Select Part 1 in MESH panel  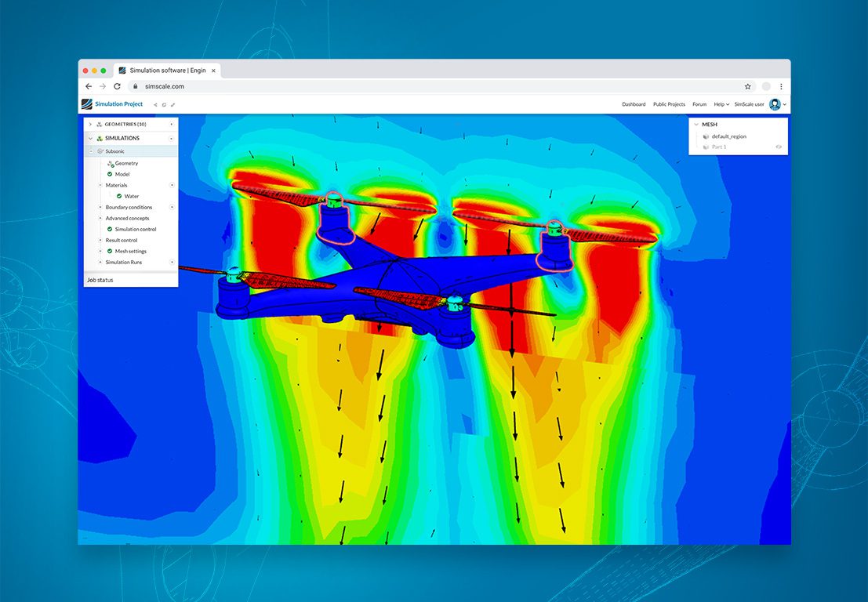tap(718, 147)
